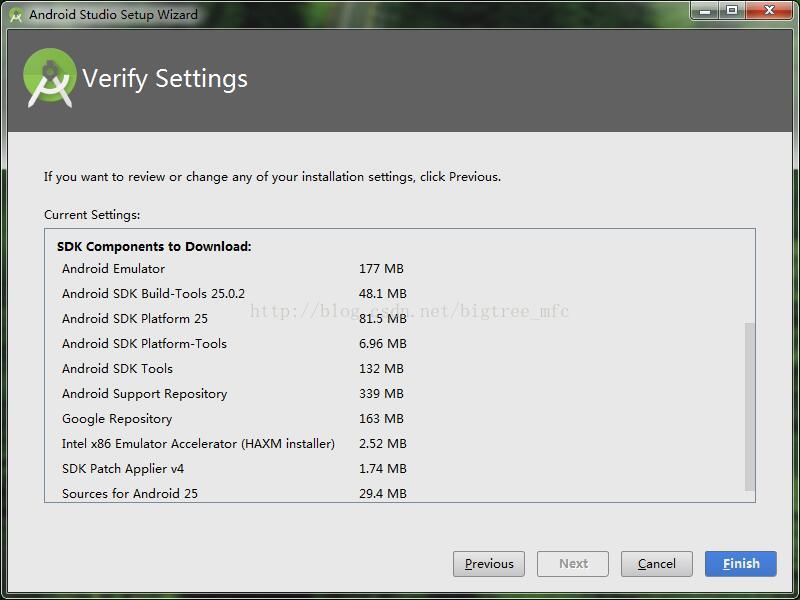Viewport: 800px width, 600px height.
Task: Click the Finish button
Action: [x=741, y=564]
